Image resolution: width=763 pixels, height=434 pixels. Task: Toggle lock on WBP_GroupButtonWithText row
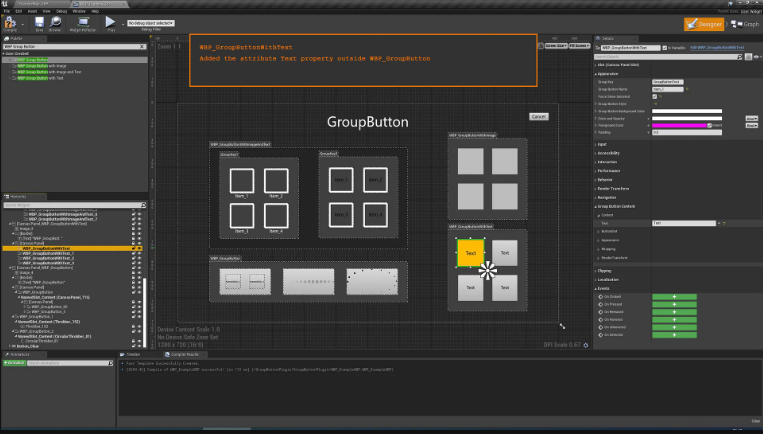click(133, 248)
